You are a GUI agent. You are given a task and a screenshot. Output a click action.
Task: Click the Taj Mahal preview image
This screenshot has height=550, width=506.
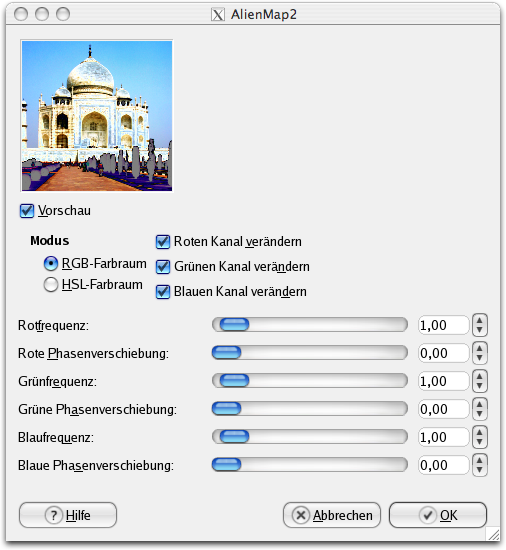tap(97, 116)
